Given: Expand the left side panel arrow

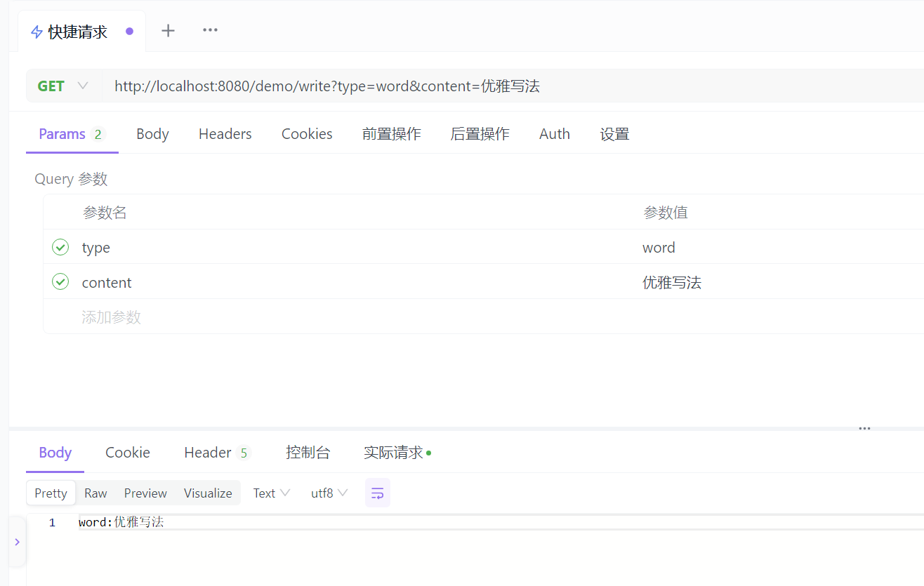Looking at the screenshot, I should (x=17, y=542).
